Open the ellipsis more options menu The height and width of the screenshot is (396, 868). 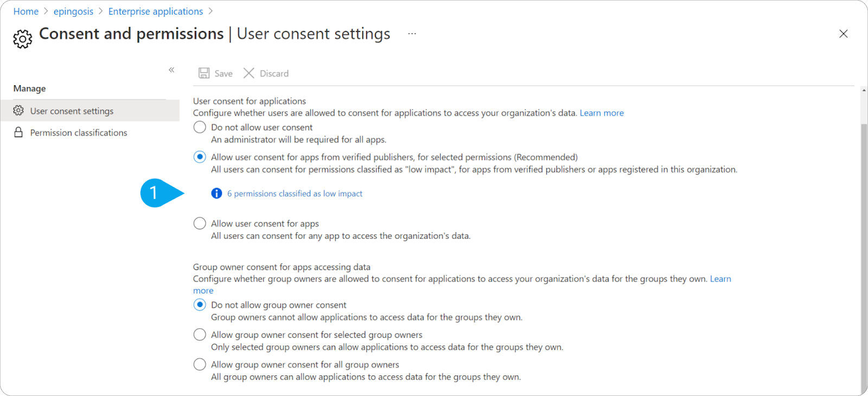click(412, 34)
